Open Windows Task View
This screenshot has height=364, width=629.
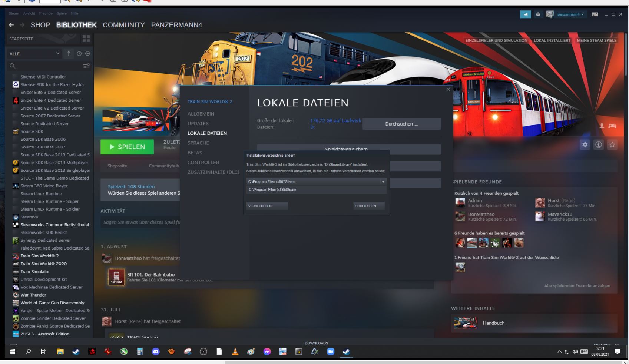tap(44, 352)
